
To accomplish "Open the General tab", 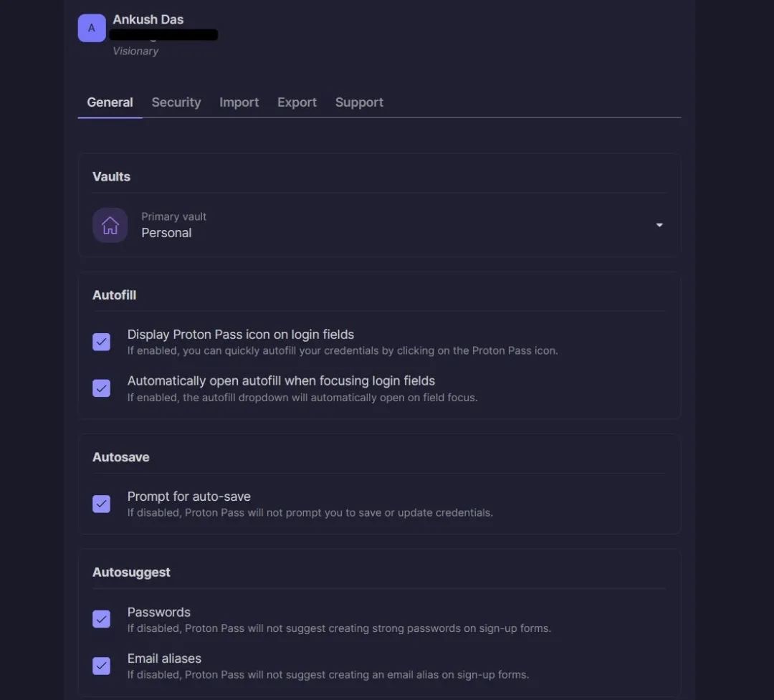I will pos(110,102).
